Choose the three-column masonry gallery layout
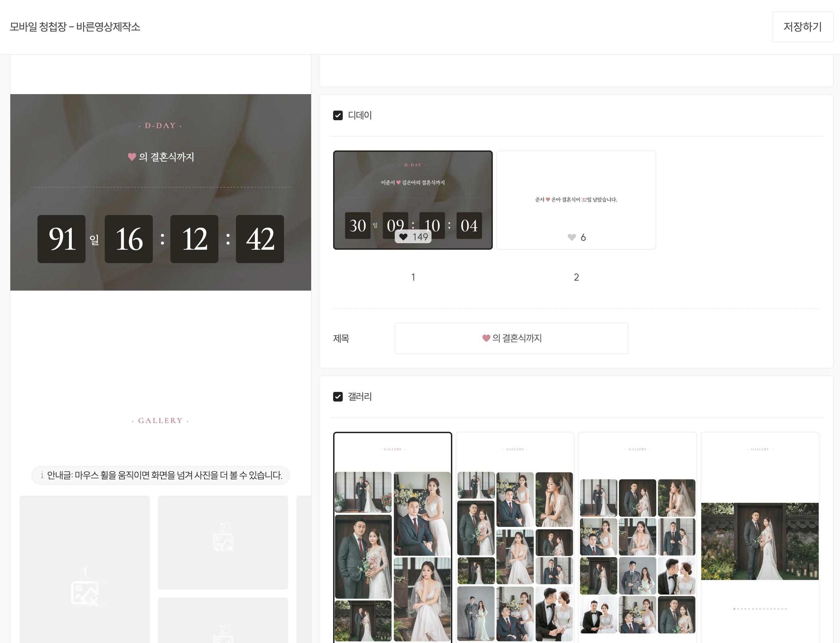The image size is (840, 643). coord(515,536)
